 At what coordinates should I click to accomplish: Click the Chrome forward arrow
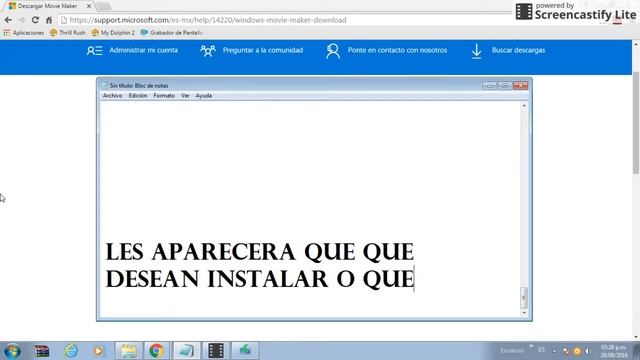coord(22,20)
